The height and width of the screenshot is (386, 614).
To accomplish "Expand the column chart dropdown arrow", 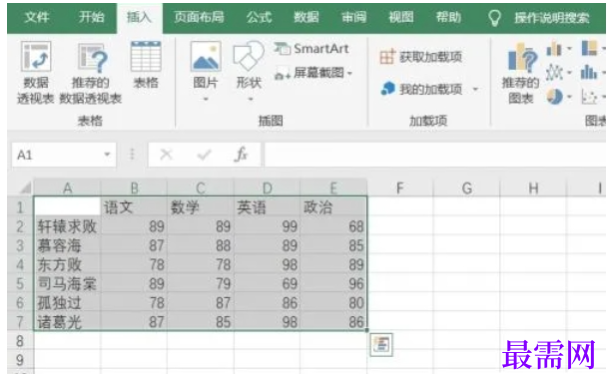I will point(569,49).
